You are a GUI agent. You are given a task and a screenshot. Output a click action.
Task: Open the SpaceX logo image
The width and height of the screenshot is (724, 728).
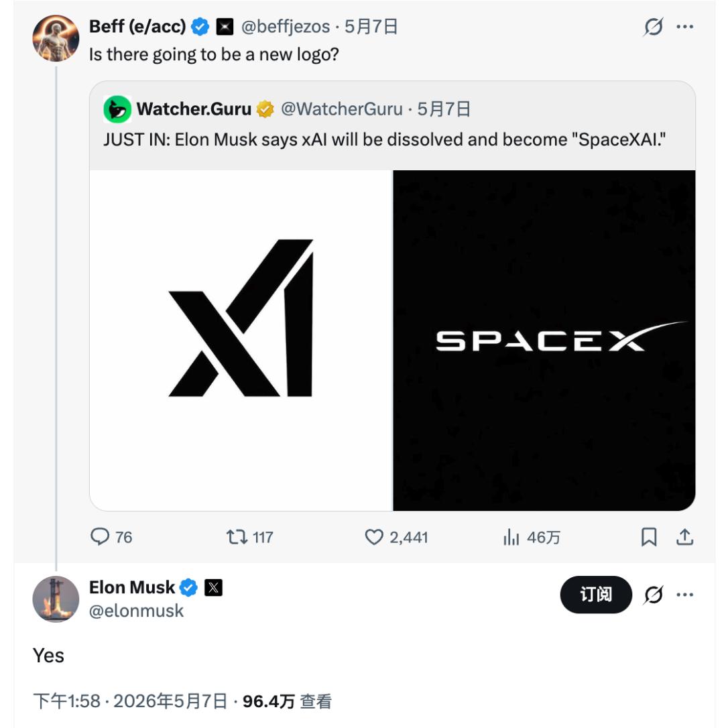tap(544, 341)
